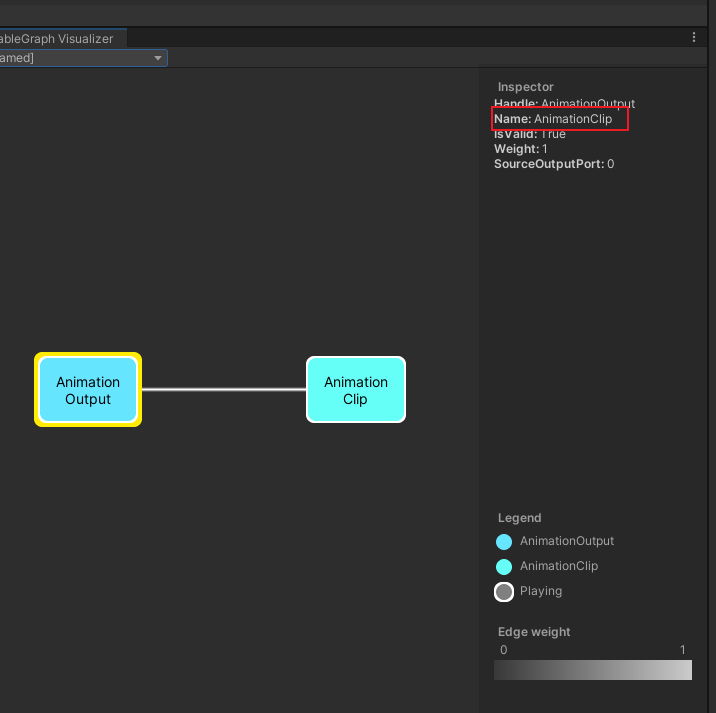The height and width of the screenshot is (713, 716).
Task: Click the edge connecting the two nodes
Action: (223, 390)
